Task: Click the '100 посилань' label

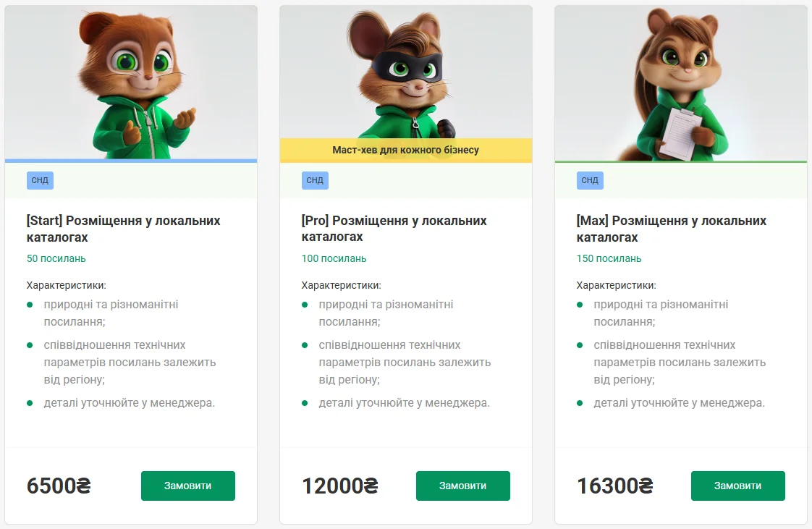Action: pyautogui.click(x=334, y=258)
